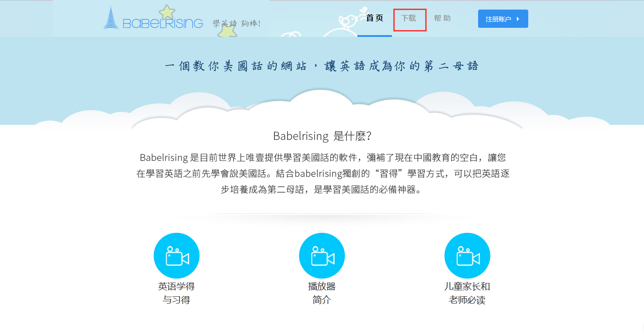
Task: Select the 儿童家长和老师必读 text label
Action: [467, 293]
